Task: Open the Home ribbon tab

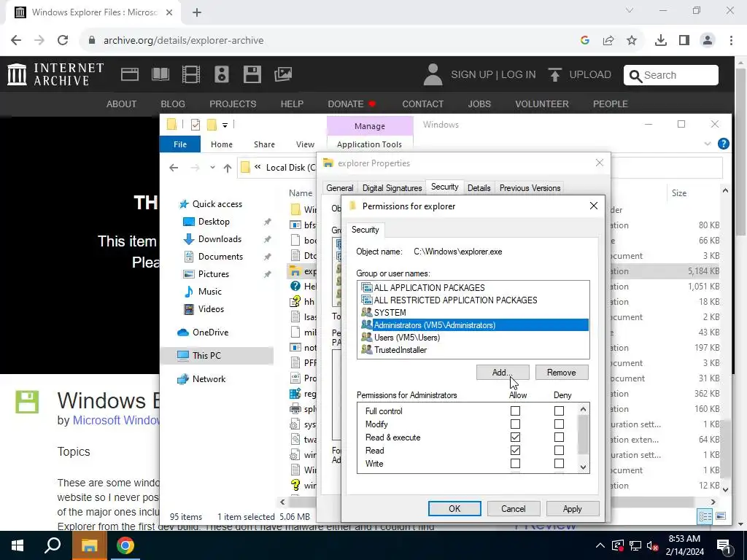Action: pyautogui.click(x=222, y=144)
